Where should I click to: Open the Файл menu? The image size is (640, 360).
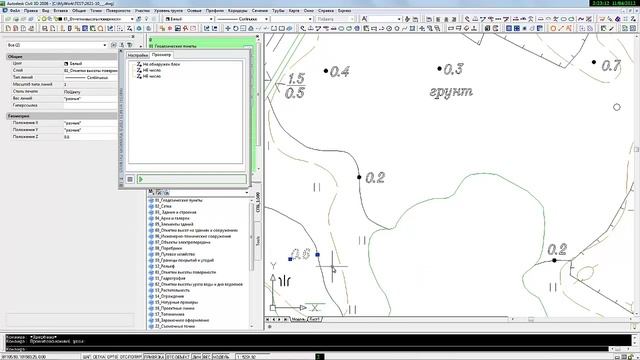(15, 11)
